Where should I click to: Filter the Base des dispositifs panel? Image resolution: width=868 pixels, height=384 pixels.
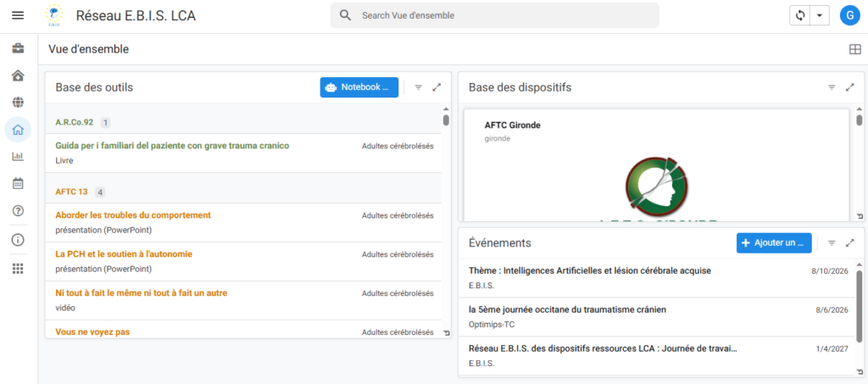pos(832,87)
